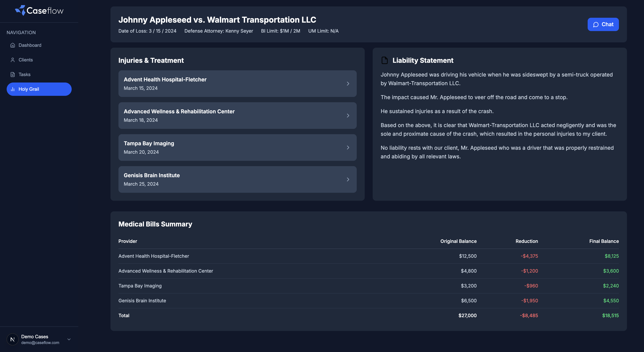Click UM Limit: N/A
The image size is (644, 352).
coord(323,31)
